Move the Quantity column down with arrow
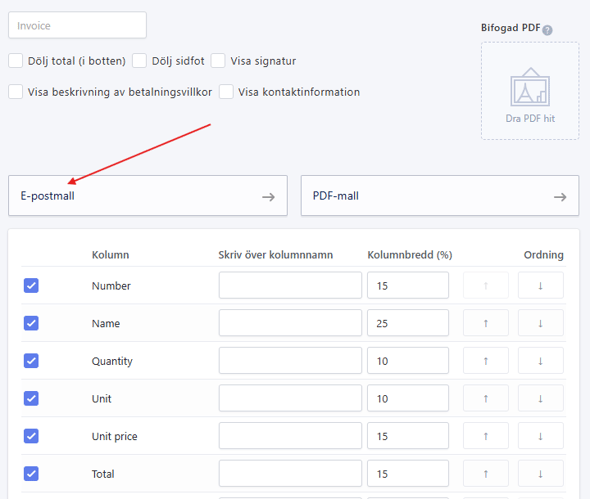590x499 pixels. [x=540, y=361]
